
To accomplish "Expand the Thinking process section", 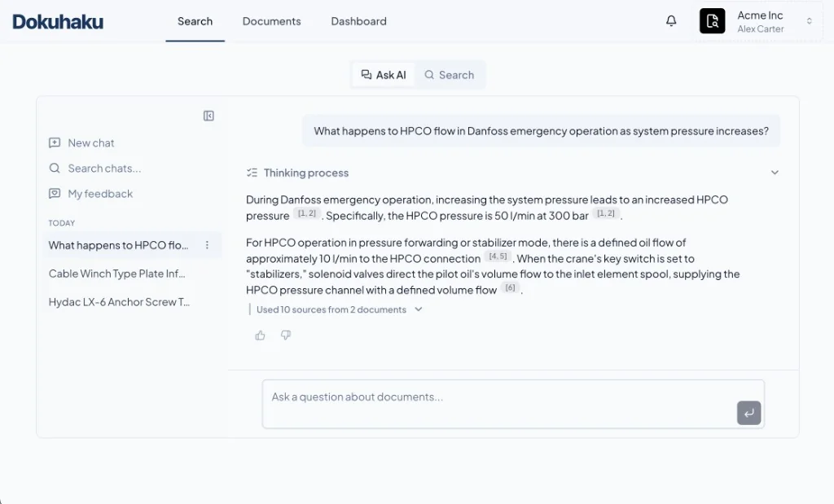I will pos(775,173).
